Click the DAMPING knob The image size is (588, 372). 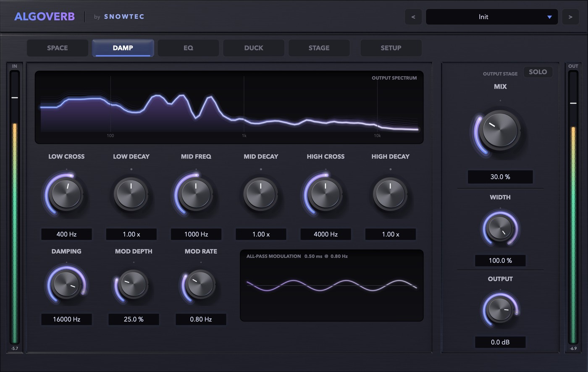tap(66, 284)
